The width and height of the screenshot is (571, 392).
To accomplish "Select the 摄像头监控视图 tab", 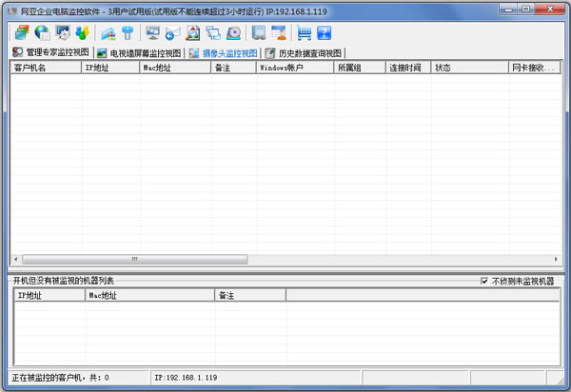I will [x=223, y=53].
